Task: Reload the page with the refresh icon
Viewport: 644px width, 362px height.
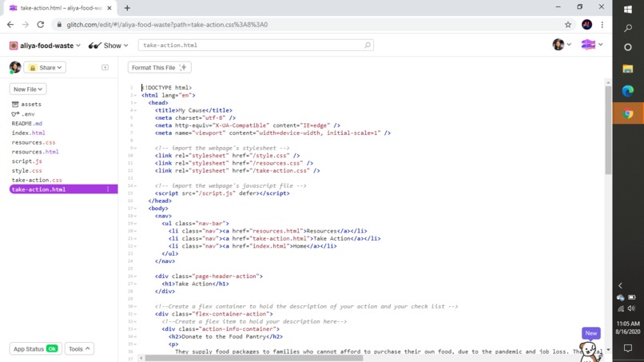Action: (x=40, y=25)
